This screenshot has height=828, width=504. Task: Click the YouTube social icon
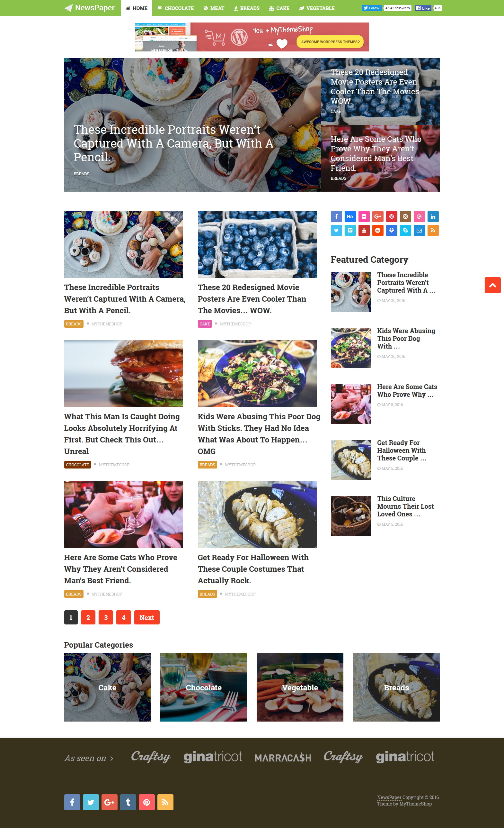[364, 230]
